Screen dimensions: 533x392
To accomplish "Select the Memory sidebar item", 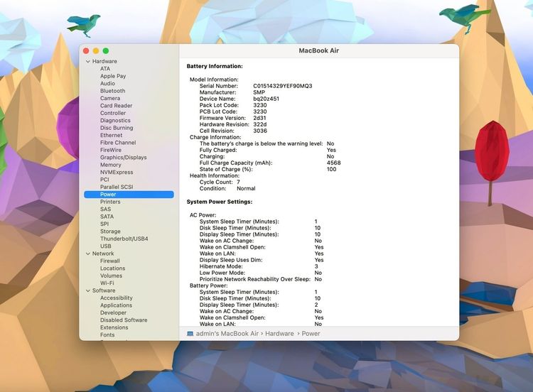I will click(x=110, y=165).
